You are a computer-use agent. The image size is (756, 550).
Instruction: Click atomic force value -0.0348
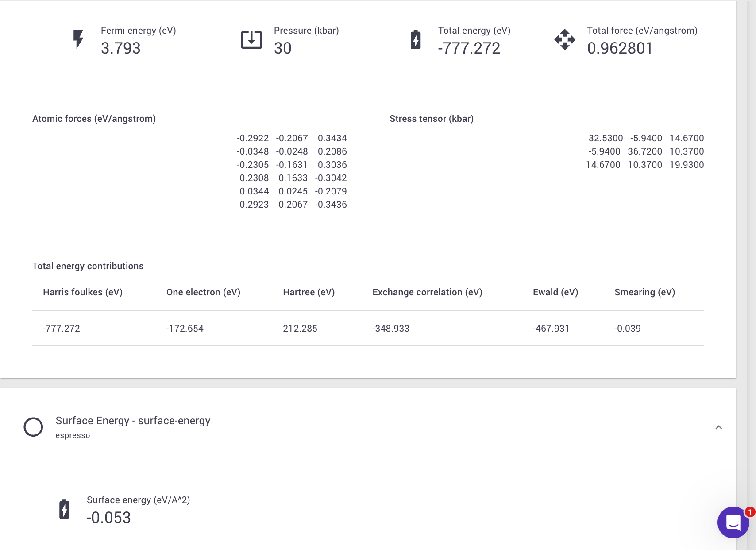pos(253,151)
